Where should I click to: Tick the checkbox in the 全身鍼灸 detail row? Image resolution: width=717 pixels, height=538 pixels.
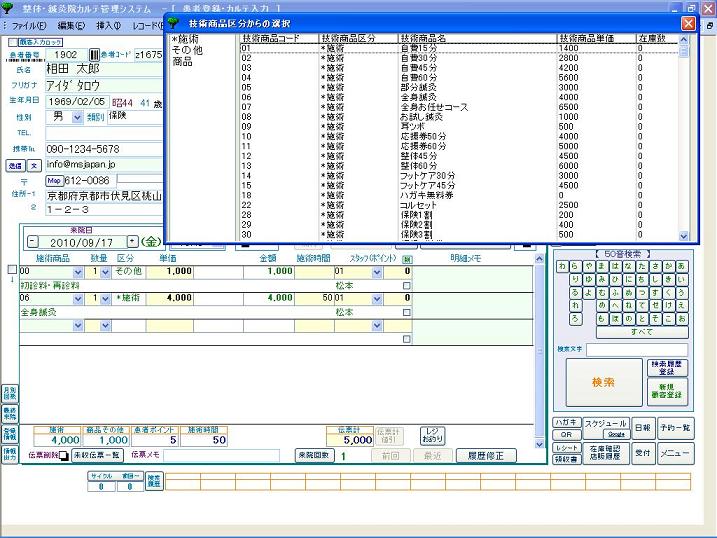tap(407, 312)
